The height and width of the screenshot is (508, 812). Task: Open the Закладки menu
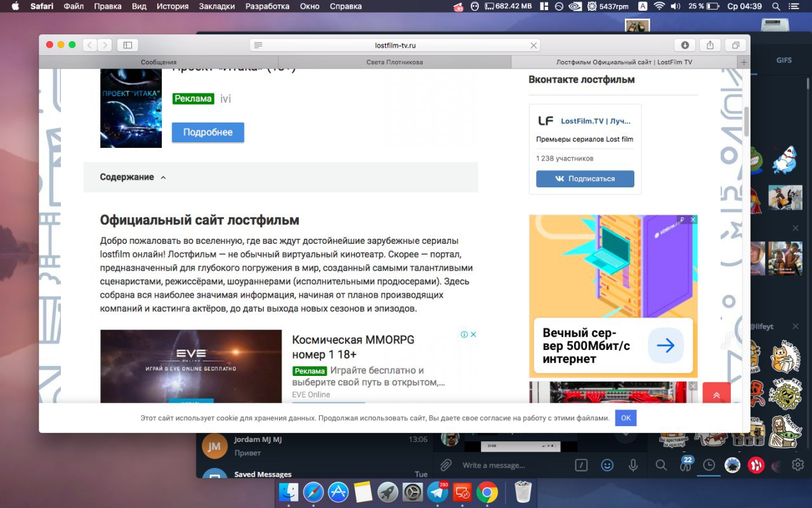217,6
